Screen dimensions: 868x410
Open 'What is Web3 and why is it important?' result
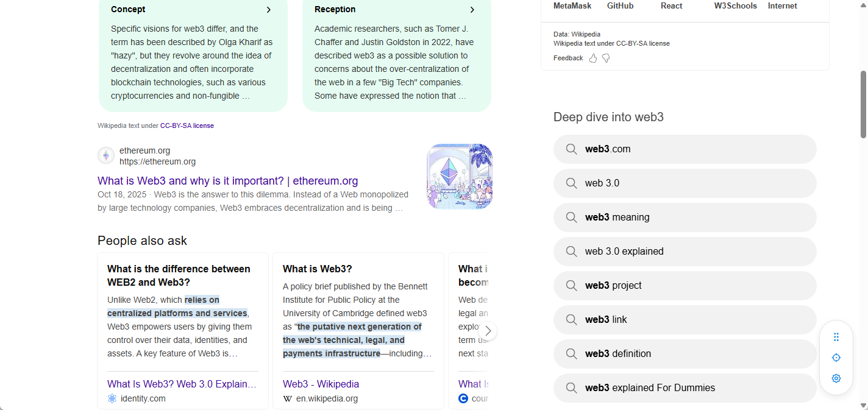click(x=228, y=181)
